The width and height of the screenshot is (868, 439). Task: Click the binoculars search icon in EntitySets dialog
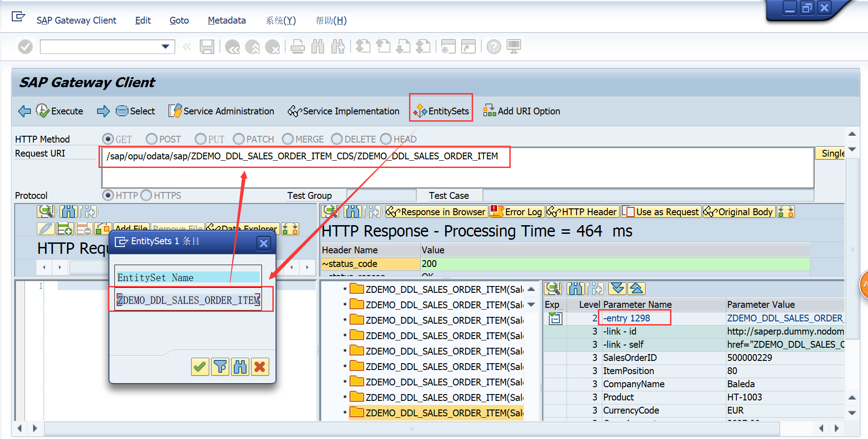pos(240,366)
